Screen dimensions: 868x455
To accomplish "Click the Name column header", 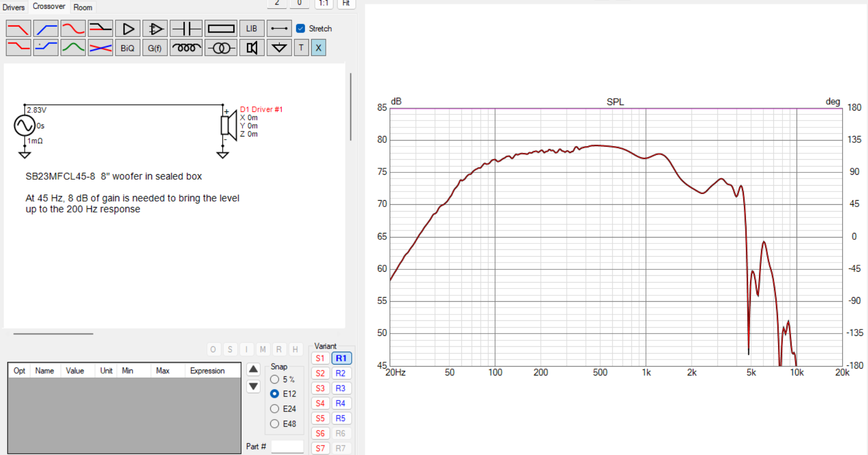I will coord(45,371).
